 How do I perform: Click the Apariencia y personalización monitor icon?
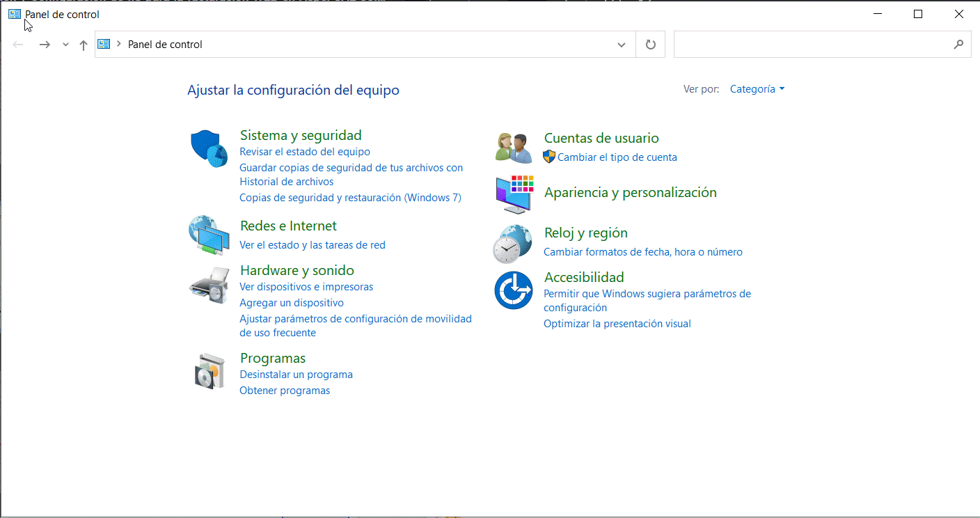click(x=514, y=194)
